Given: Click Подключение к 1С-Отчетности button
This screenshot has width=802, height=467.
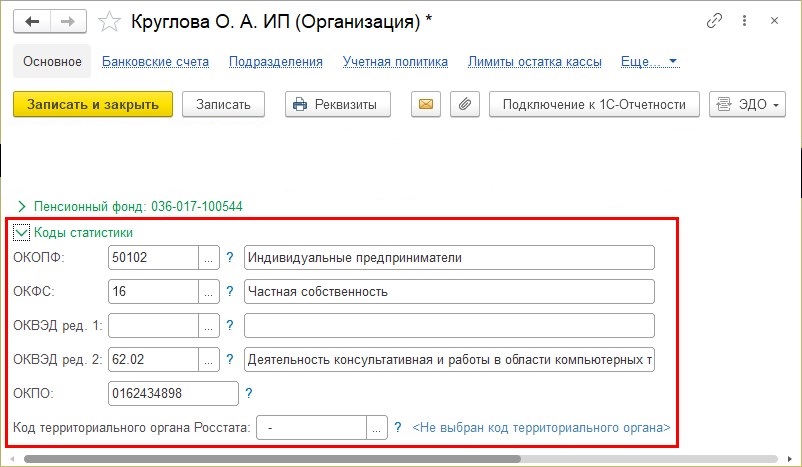Looking at the screenshot, I should point(594,104).
